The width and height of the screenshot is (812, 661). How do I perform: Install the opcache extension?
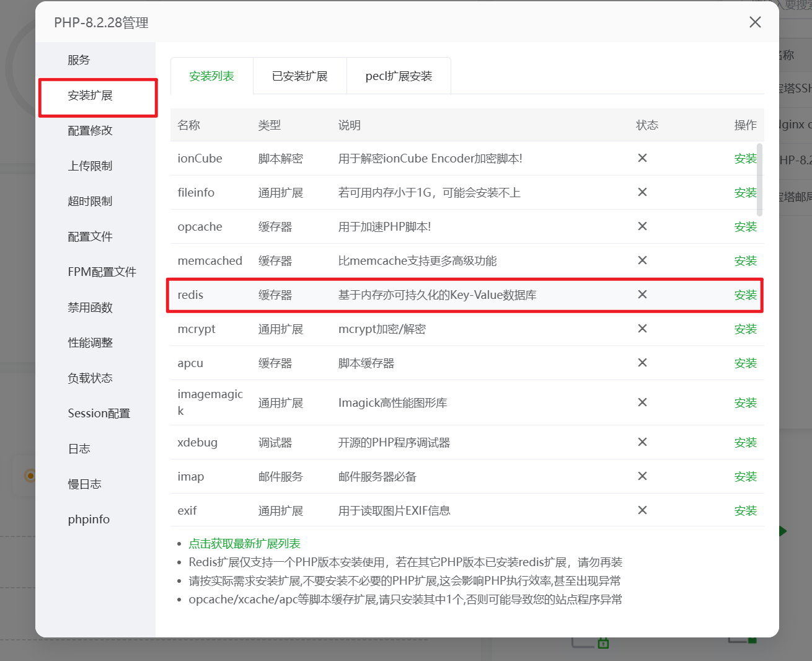coord(745,227)
